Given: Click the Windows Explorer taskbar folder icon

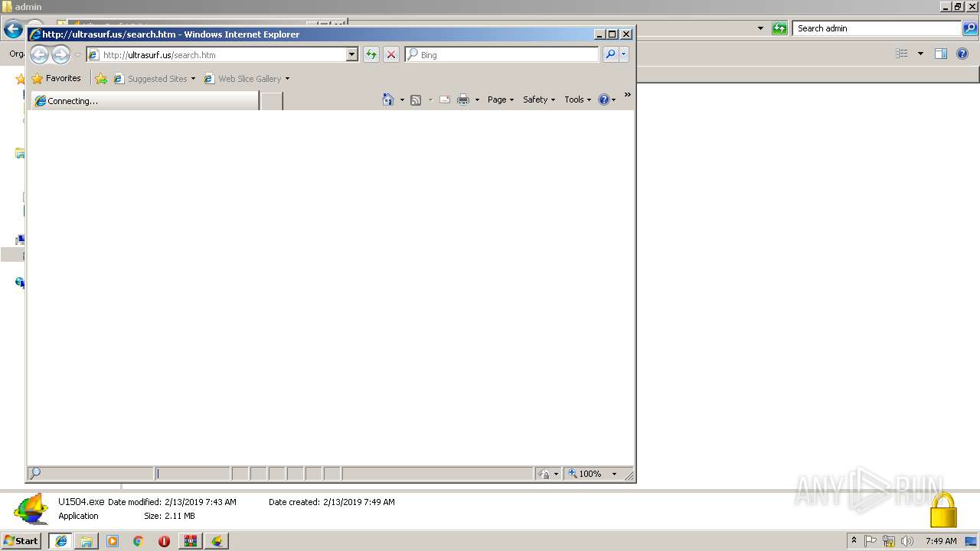Looking at the screenshot, I should click(x=87, y=541).
